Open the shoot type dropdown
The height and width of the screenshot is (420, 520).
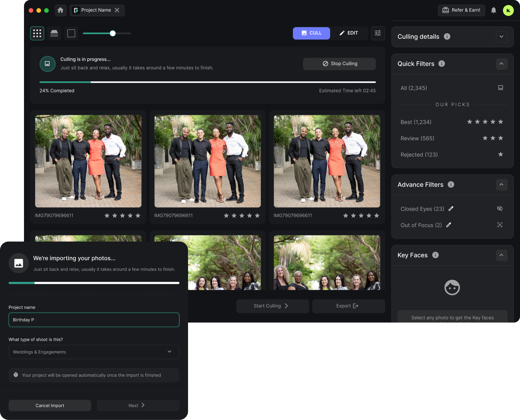click(94, 352)
